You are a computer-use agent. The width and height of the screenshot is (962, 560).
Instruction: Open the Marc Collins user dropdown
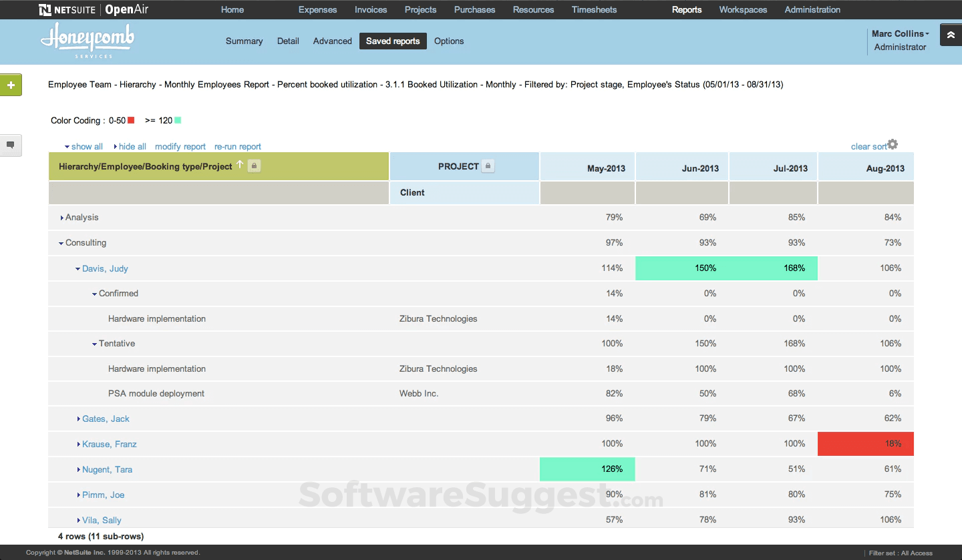(x=898, y=33)
